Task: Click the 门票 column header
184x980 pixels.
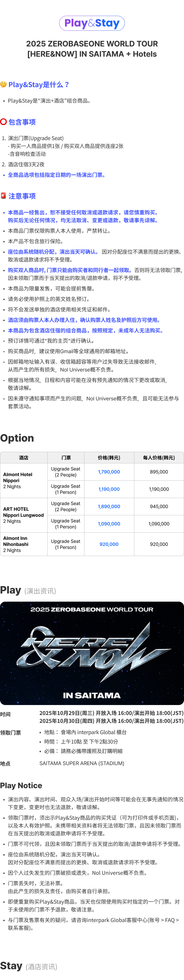Action: (x=66, y=458)
